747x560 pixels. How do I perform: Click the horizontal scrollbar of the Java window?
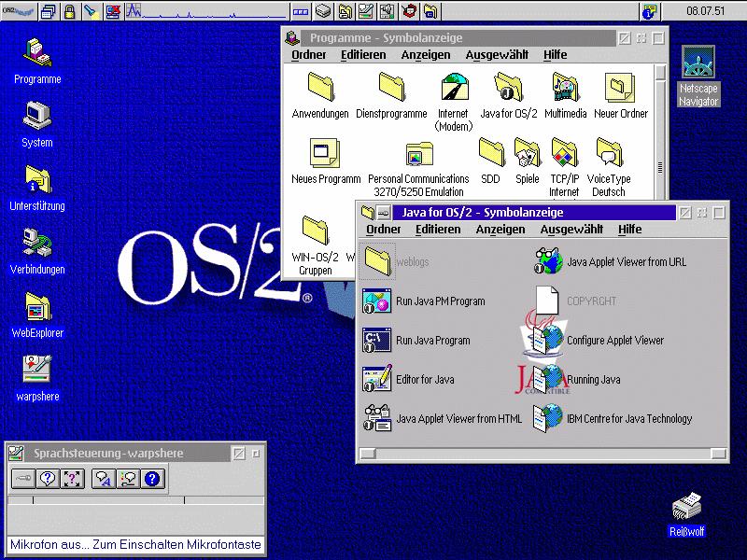pyautogui.click(x=543, y=454)
